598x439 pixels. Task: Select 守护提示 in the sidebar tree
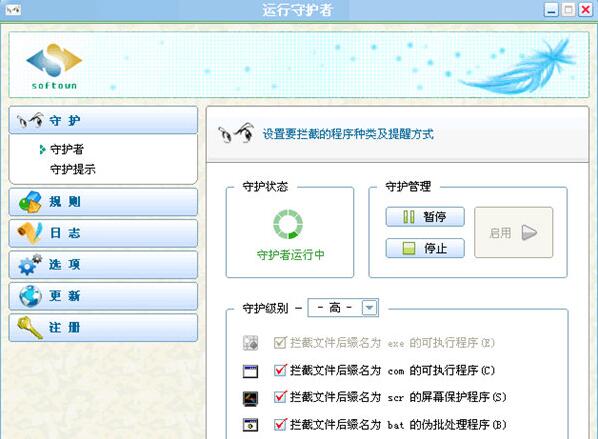pyautogui.click(x=73, y=169)
